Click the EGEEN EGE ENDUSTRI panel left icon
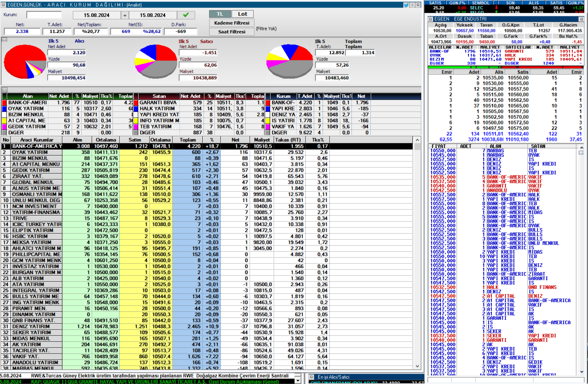588x384 pixels. click(430, 19)
